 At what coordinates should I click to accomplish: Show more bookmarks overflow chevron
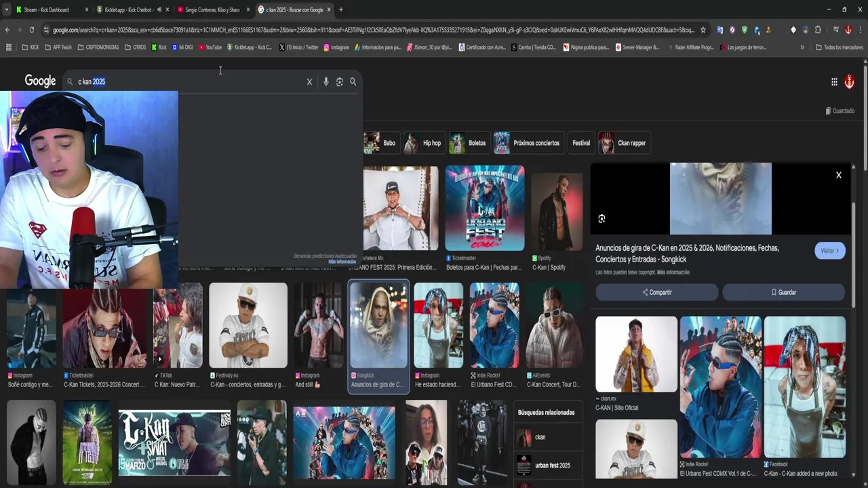point(802,47)
